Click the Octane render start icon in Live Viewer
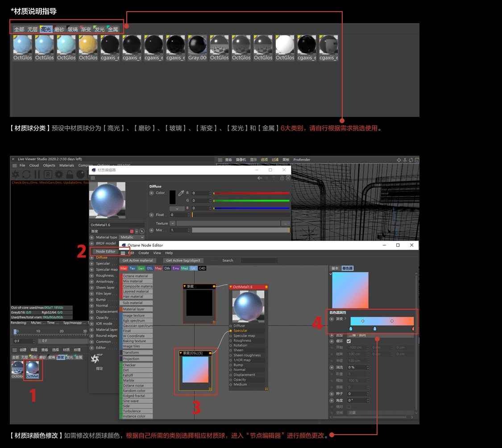 coord(15,174)
